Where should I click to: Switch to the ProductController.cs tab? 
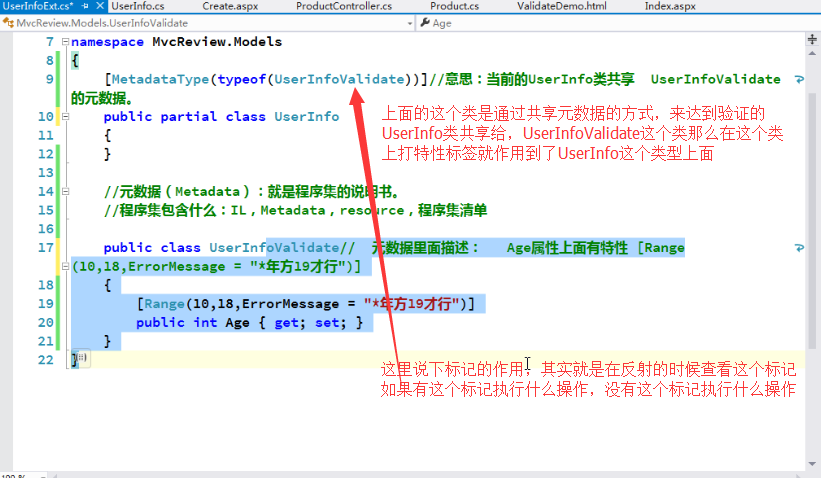click(x=343, y=6)
